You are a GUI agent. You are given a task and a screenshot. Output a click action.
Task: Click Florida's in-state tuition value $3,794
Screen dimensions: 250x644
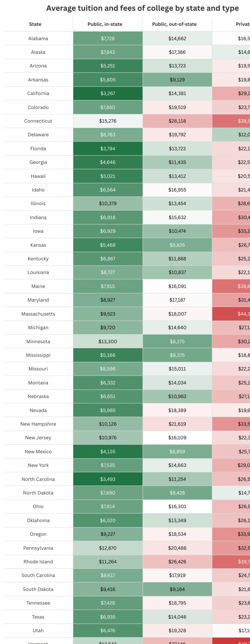108,148
